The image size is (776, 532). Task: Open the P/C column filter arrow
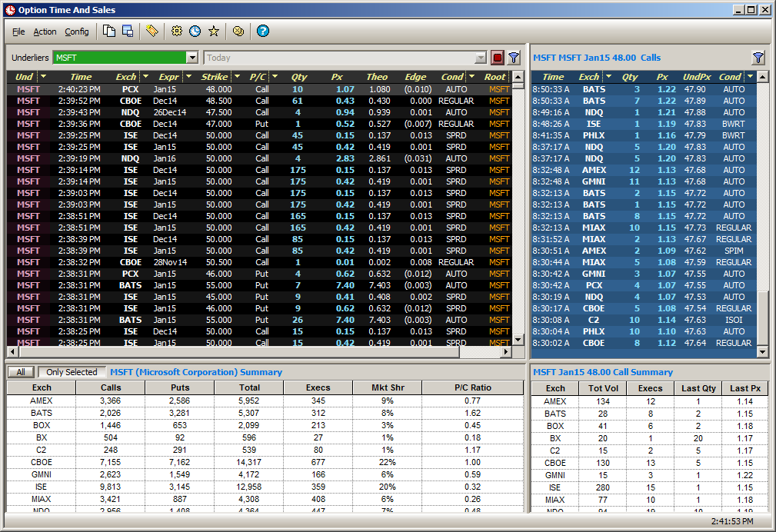point(275,77)
